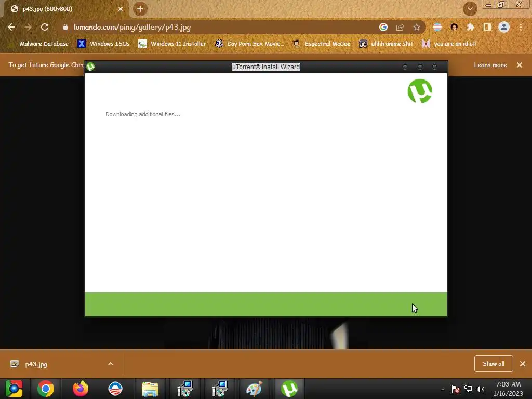532x399 pixels.
Task: Dismiss the Chrome update infobar
Action: [520, 65]
